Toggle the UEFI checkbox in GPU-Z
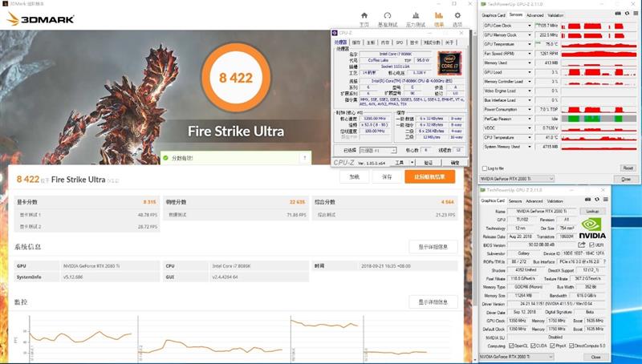 (591, 245)
